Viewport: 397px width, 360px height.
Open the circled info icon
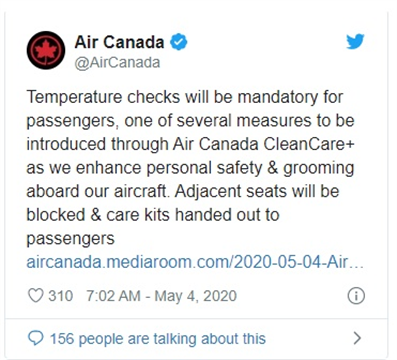[356, 296]
